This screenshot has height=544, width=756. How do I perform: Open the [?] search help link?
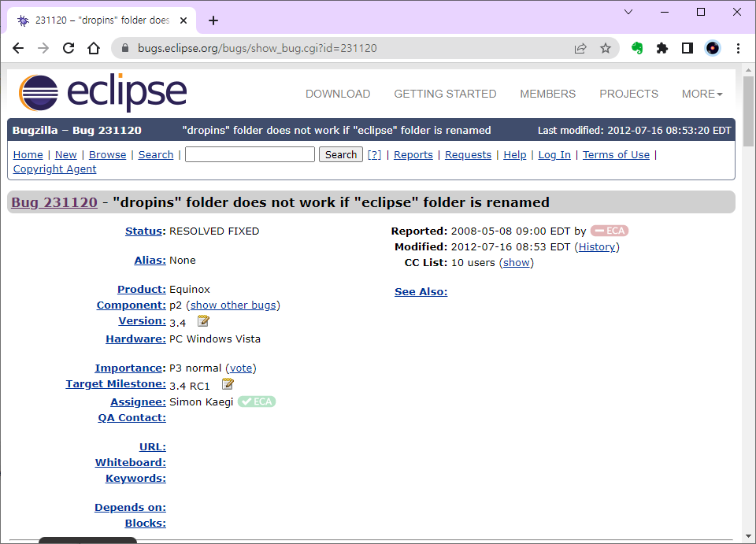point(374,154)
